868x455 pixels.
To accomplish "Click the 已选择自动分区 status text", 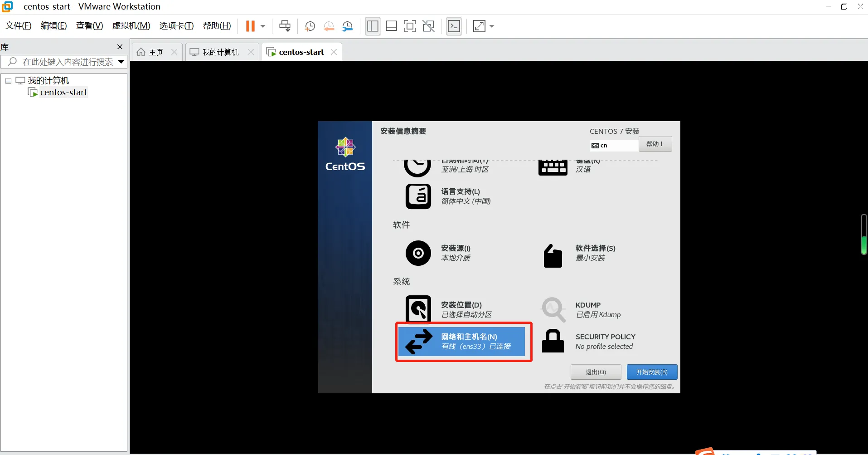I will click(466, 315).
